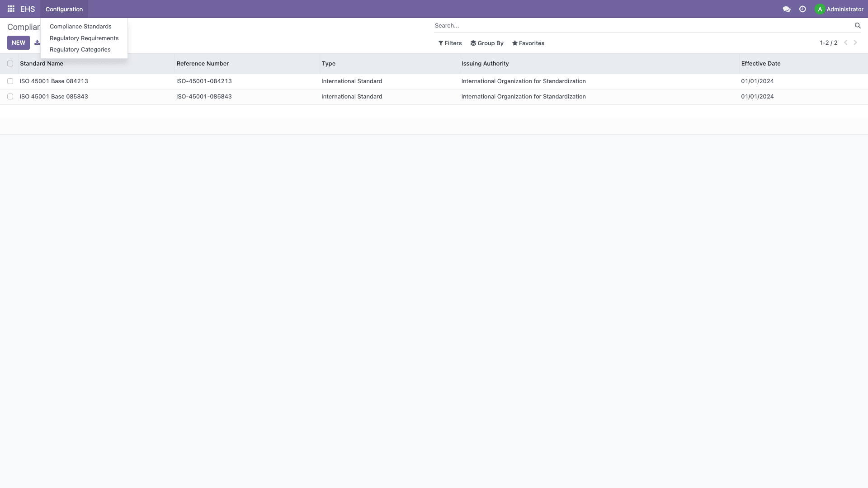Open Compliance Standards from the dropdown
The width and height of the screenshot is (868, 488).
tap(80, 26)
